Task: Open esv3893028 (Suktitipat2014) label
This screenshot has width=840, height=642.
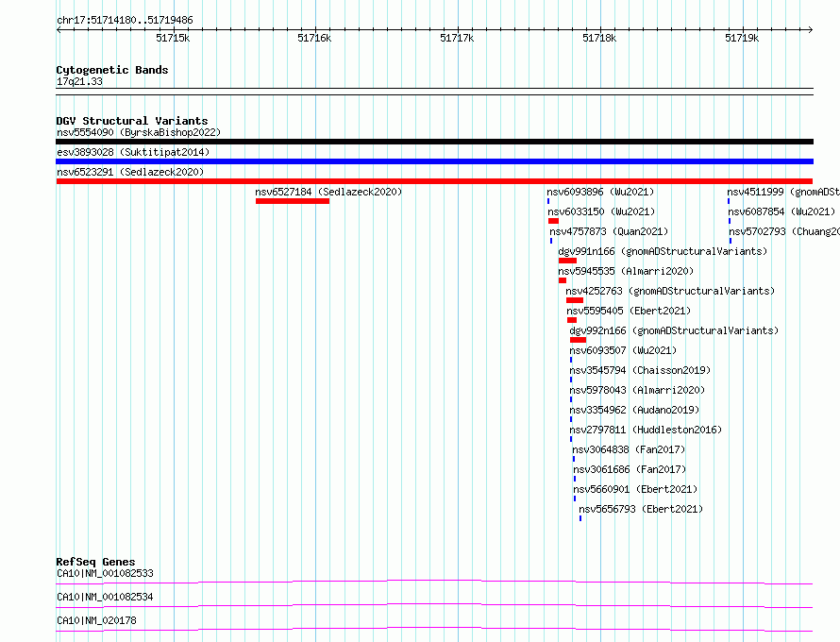Action: [x=133, y=152]
